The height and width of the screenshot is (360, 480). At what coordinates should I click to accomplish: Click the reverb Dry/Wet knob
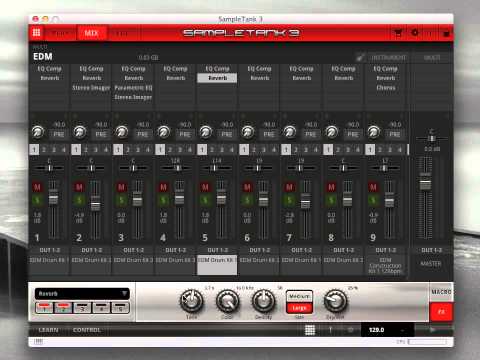(335, 300)
